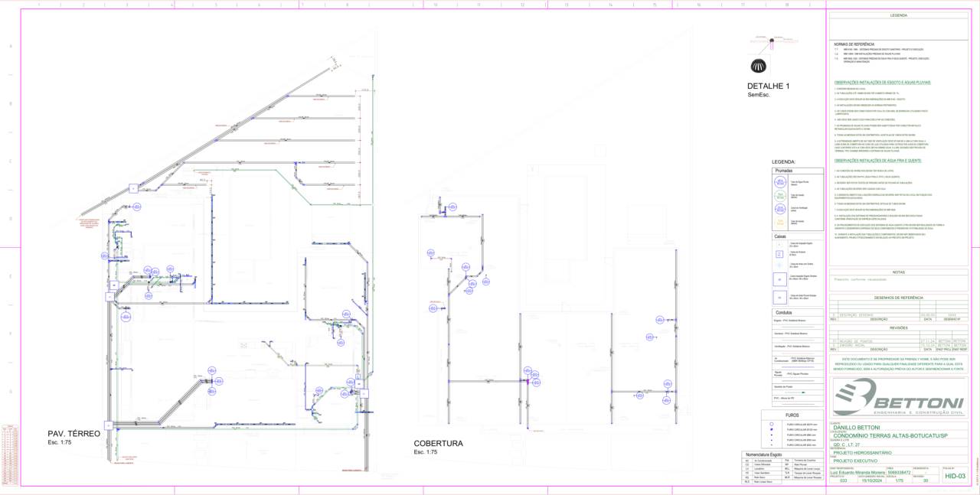Click the PAV. TÉRREO plan title
This screenshot has width=980, height=495.
point(73,434)
